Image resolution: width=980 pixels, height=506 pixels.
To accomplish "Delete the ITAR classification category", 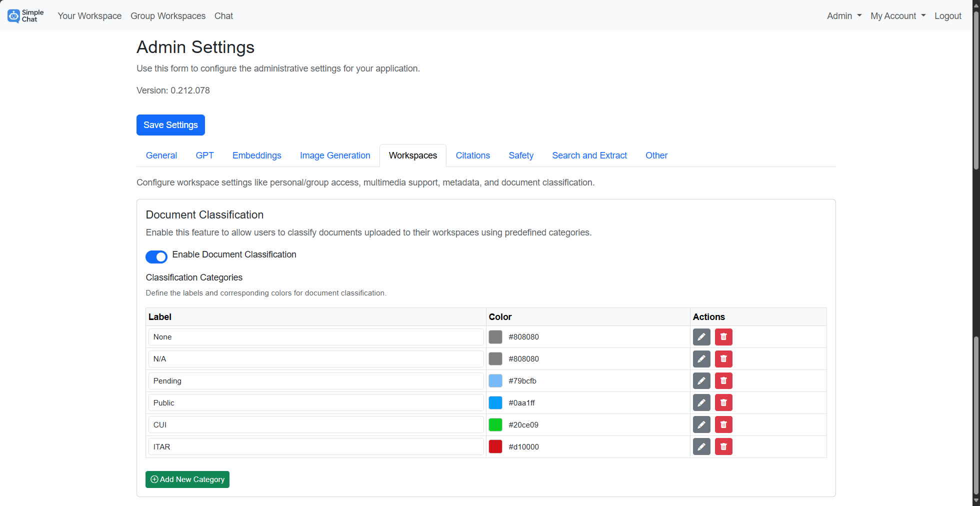I will coord(723,446).
